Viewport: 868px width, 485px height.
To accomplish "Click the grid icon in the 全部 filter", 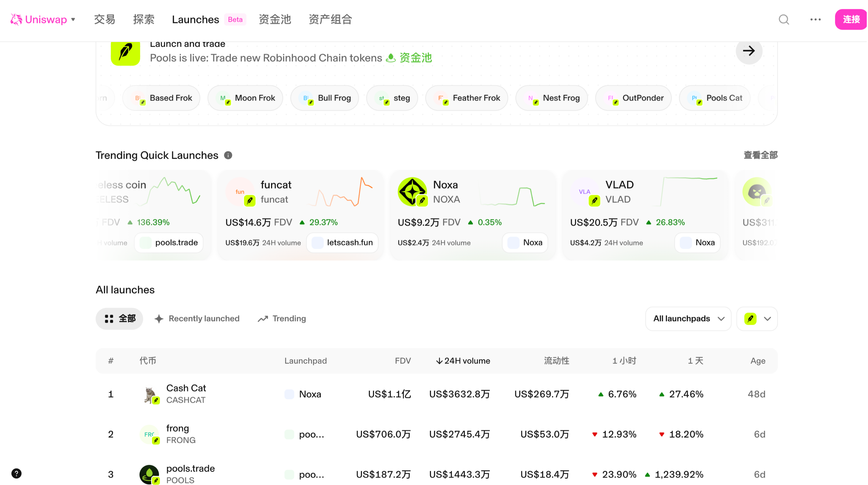I will [x=109, y=319].
